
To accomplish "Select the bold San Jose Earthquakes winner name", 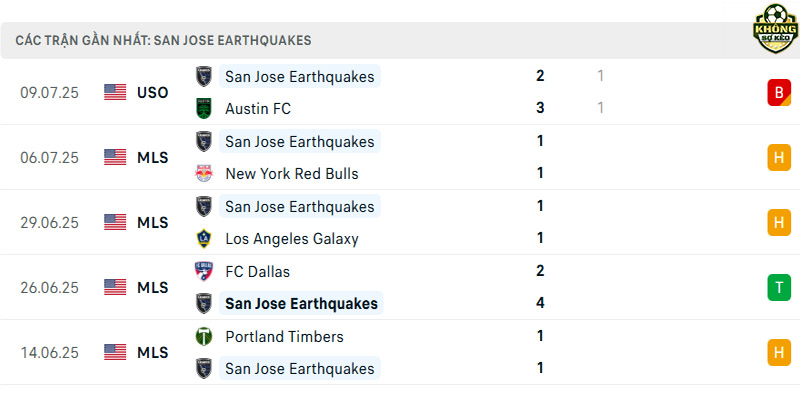I will pyautogui.click(x=301, y=304).
